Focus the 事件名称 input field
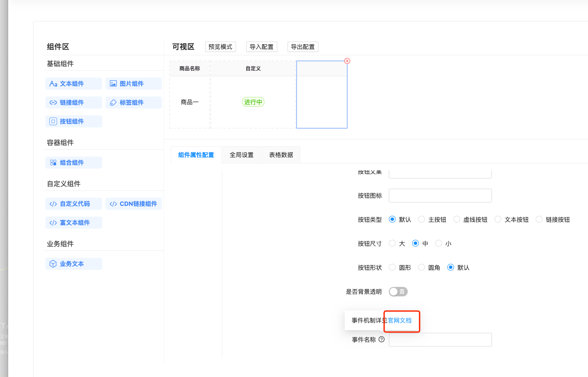588x377 pixels. (440, 340)
